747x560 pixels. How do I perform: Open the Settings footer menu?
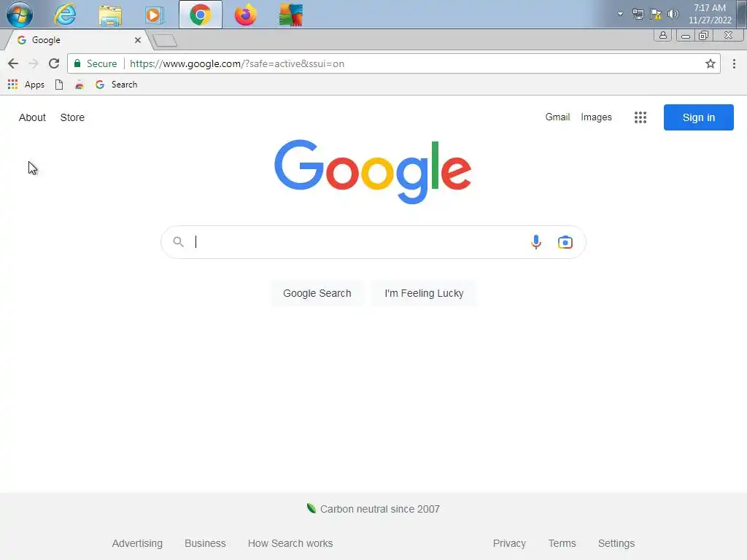click(616, 543)
